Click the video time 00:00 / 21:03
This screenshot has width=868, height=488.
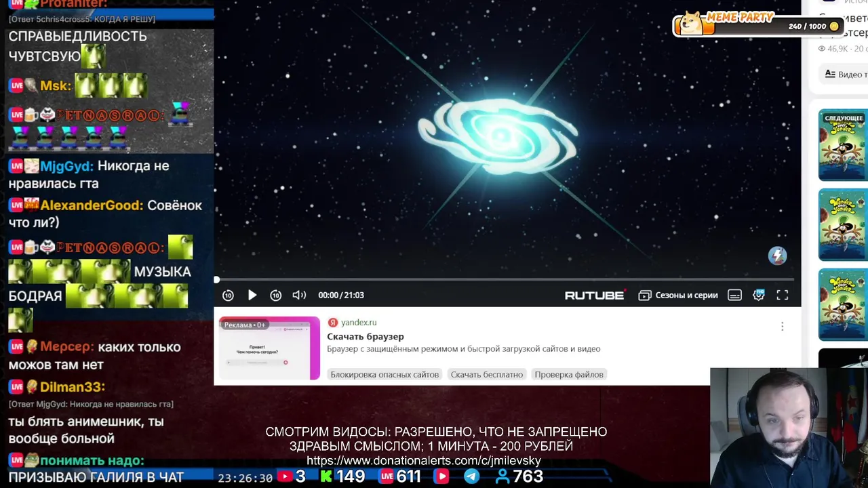tap(341, 295)
